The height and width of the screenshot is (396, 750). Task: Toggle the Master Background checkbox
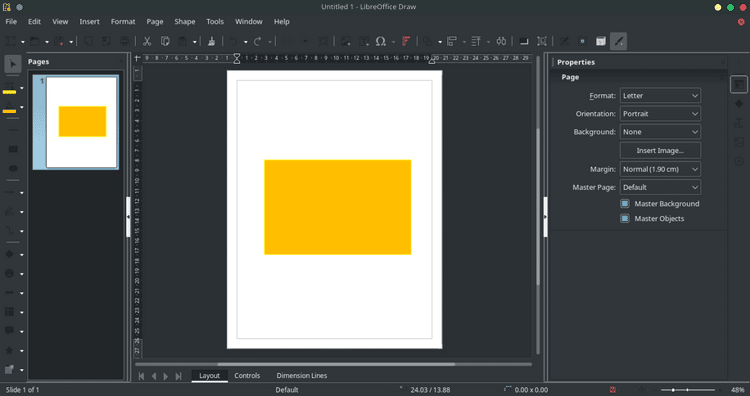[x=625, y=204]
